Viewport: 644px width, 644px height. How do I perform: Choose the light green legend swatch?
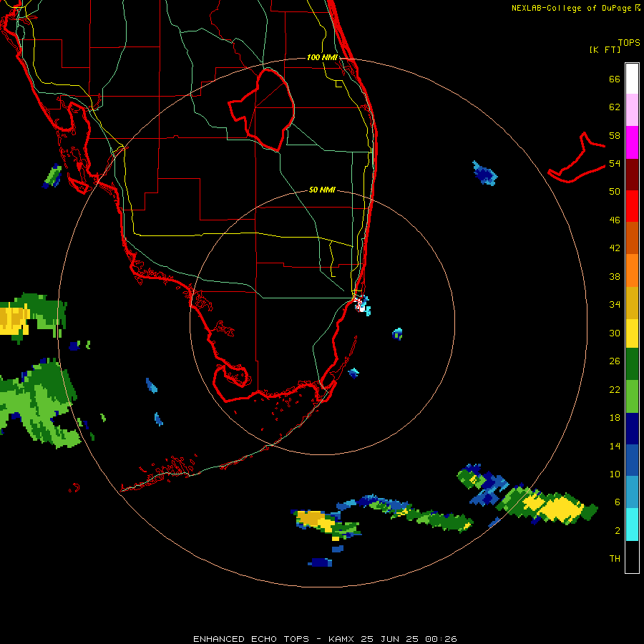pos(632,396)
